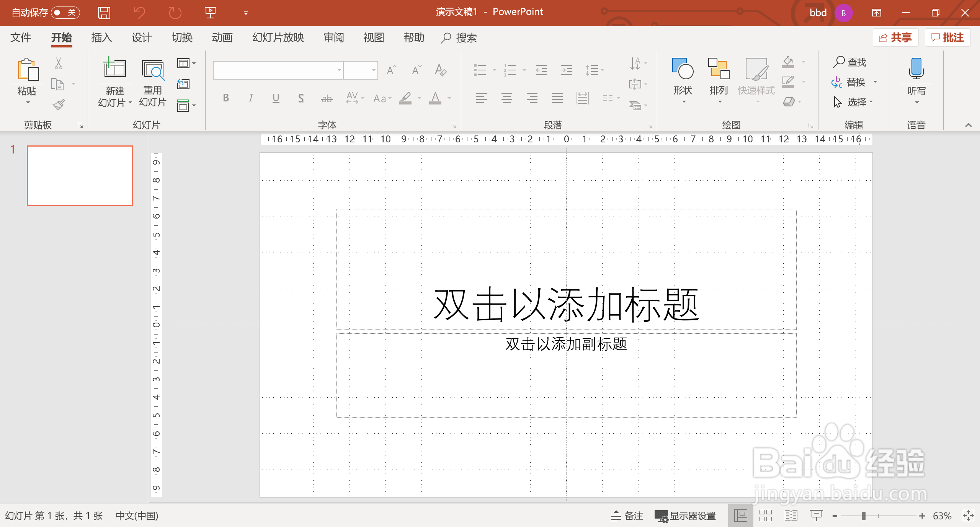This screenshot has height=527, width=980.
Task: Click the Reading View book icon
Action: [x=791, y=516]
